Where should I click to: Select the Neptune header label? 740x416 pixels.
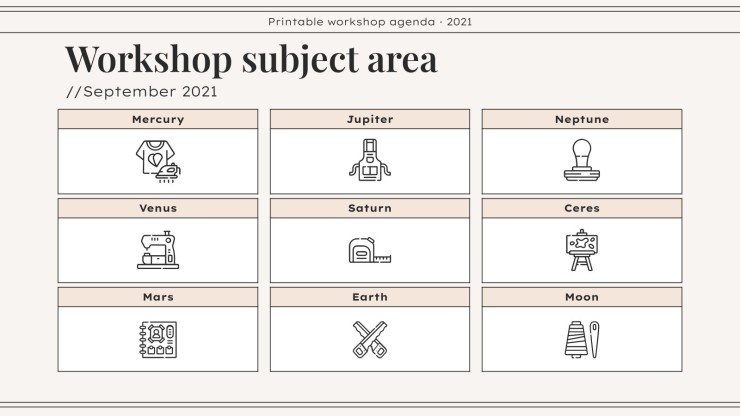582,119
